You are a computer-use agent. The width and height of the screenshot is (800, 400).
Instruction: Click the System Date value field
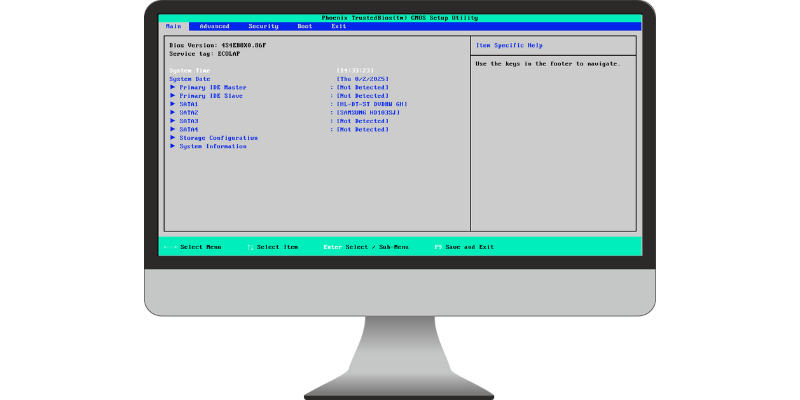click(362, 79)
